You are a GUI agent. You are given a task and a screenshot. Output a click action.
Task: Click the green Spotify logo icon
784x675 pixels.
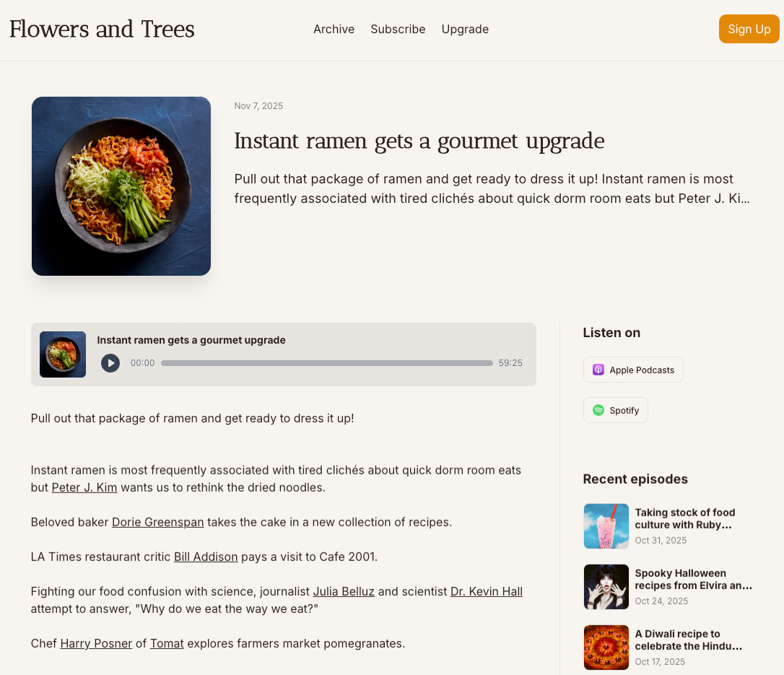coord(598,410)
